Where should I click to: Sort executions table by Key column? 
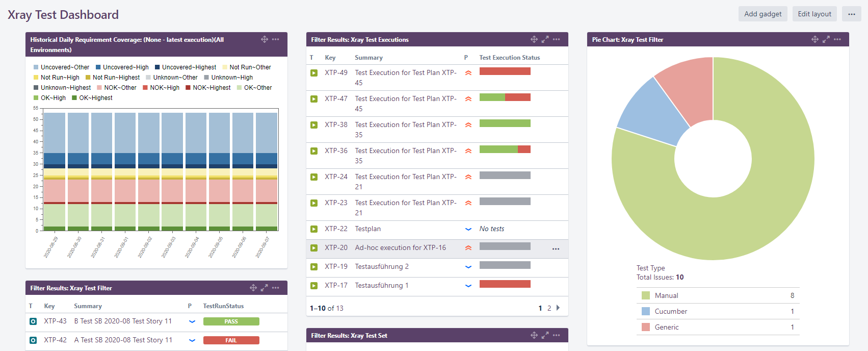pos(330,58)
